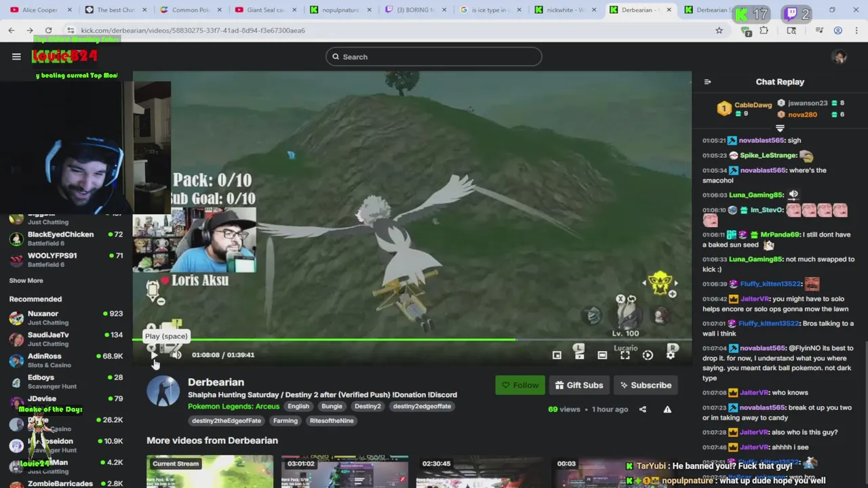The image size is (868, 488).
Task: Expand the chat leaderboard arrow
Action: (780, 128)
